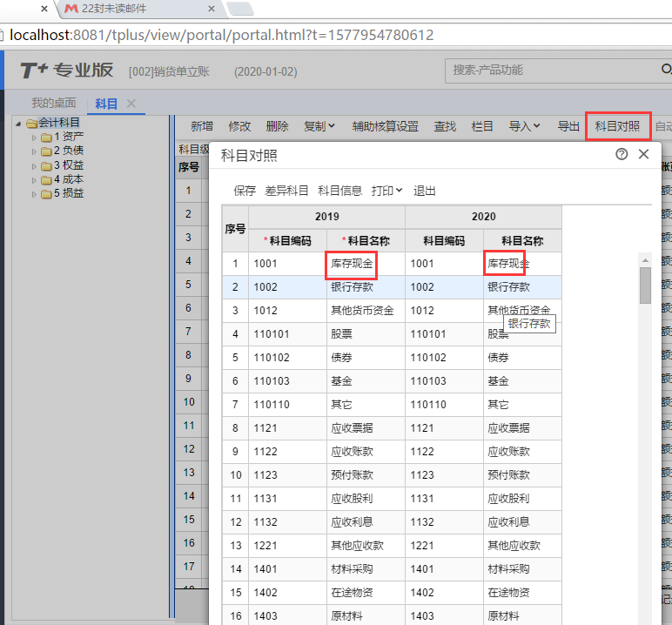
Task: Click 退出 in the dialog
Action: coord(424,191)
